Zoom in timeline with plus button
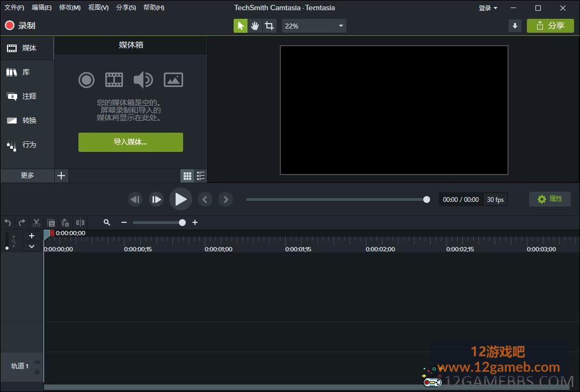Viewport: 580px width, 392px height. tap(195, 222)
